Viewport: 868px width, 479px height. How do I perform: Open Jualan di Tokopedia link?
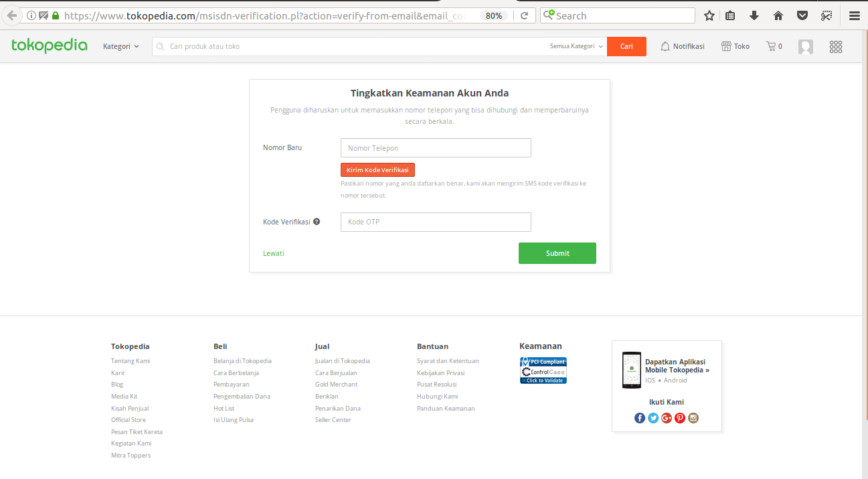(x=343, y=360)
